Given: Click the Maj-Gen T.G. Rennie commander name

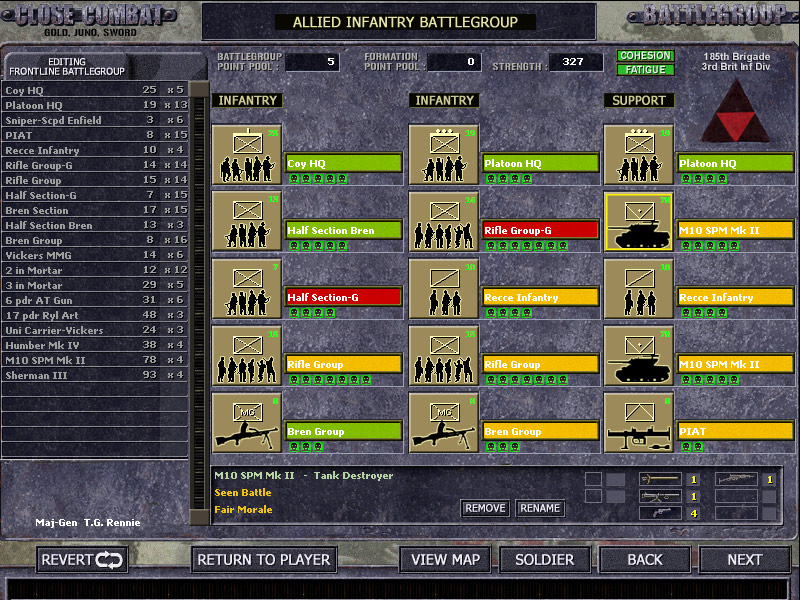Looking at the screenshot, I should click(x=88, y=522).
